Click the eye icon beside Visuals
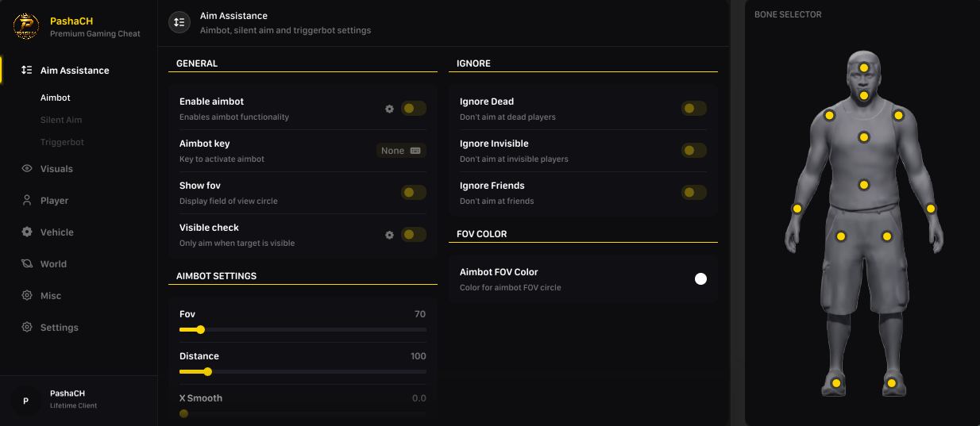 pyautogui.click(x=27, y=169)
